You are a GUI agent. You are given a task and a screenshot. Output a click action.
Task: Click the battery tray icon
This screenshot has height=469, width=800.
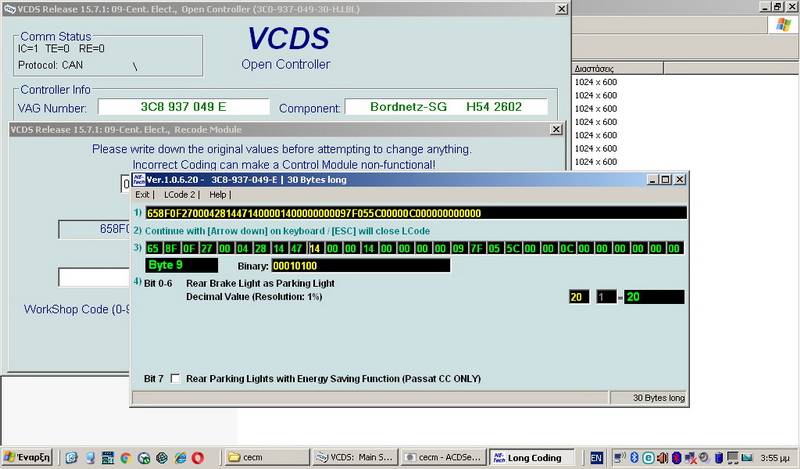[718, 457]
